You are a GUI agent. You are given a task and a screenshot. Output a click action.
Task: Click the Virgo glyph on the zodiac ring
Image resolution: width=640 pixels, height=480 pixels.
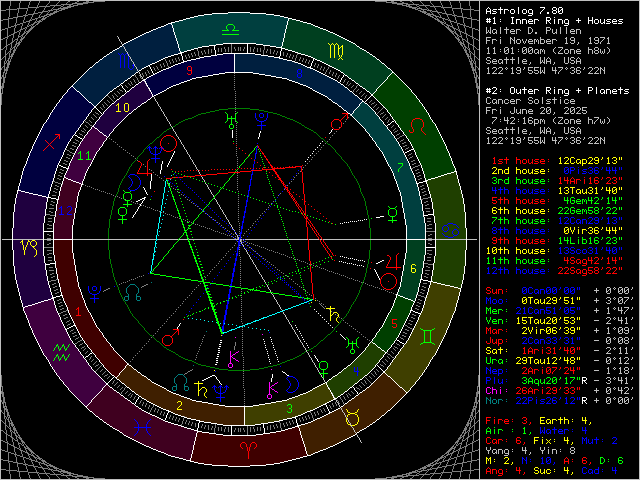[x=333, y=50]
